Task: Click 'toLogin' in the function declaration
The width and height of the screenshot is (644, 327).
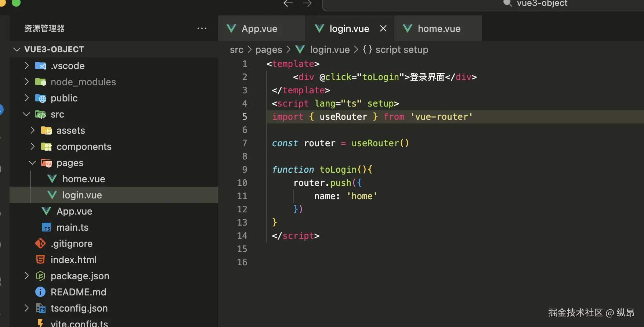Action: click(338, 170)
